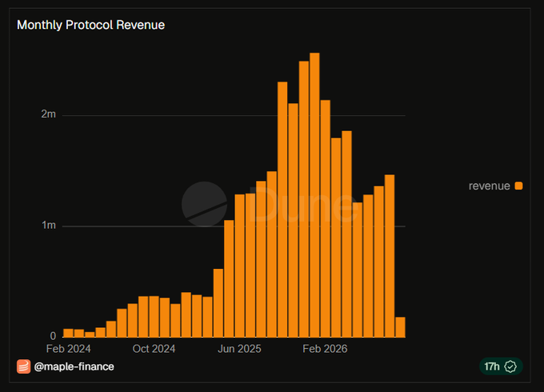Click the Feb 2024 axis label
Viewport: 544px width, 392px height.
point(68,349)
